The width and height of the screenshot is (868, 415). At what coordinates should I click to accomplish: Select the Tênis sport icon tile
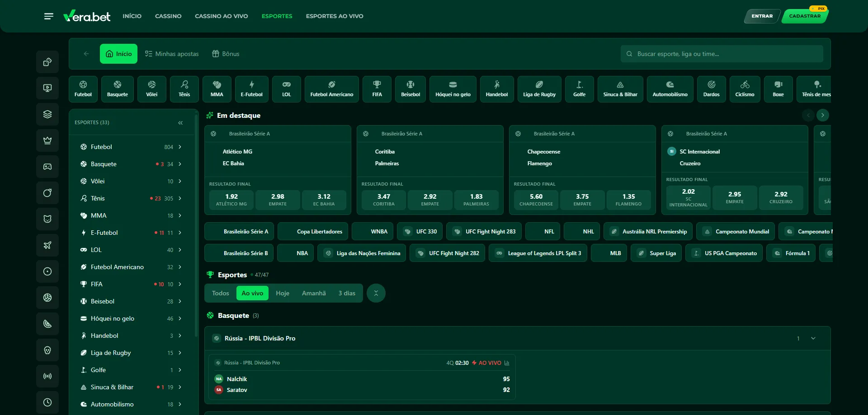coord(184,89)
